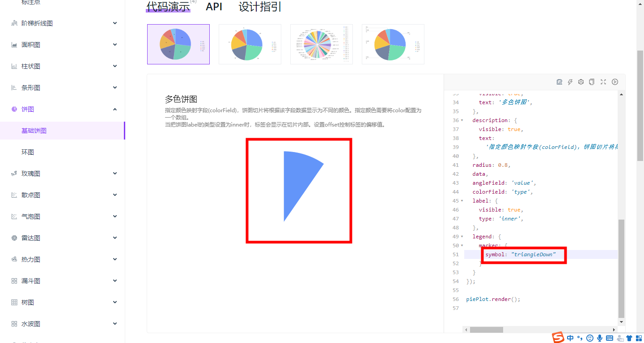Click the code editor horizontal scrollbar thumb
The image size is (644, 343).
[x=487, y=330]
